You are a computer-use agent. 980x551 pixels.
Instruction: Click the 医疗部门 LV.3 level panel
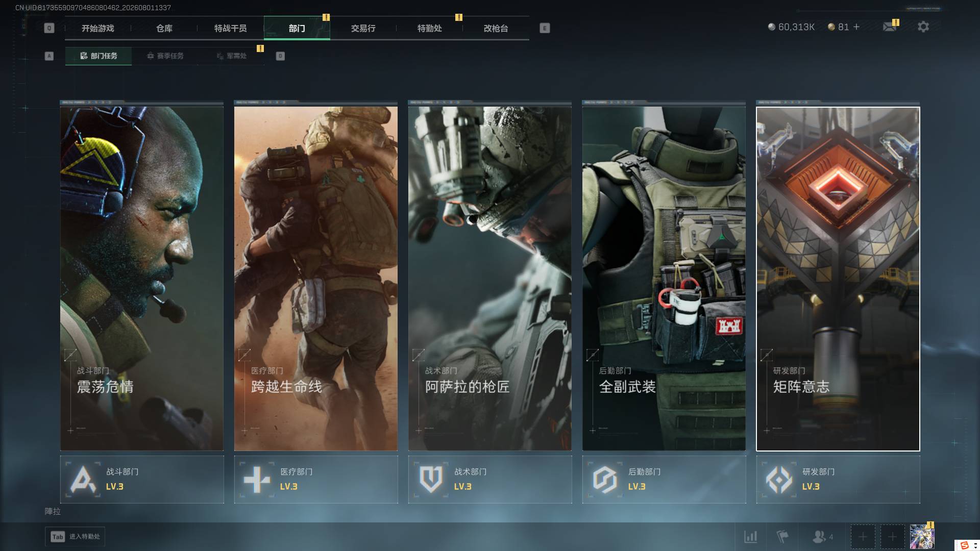[316, 480]
